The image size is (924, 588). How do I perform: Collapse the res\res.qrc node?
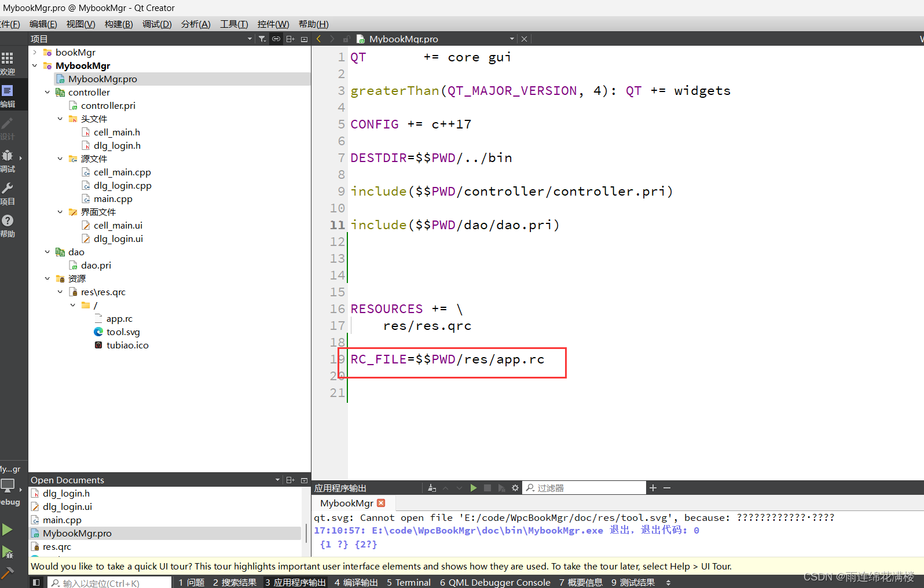[60, 292]
